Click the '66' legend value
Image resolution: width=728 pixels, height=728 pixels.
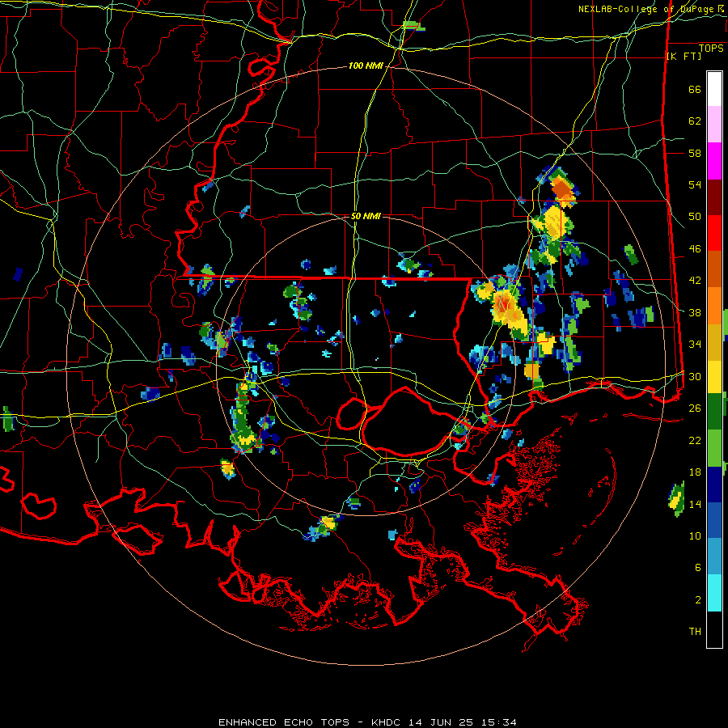click(695, 89)
